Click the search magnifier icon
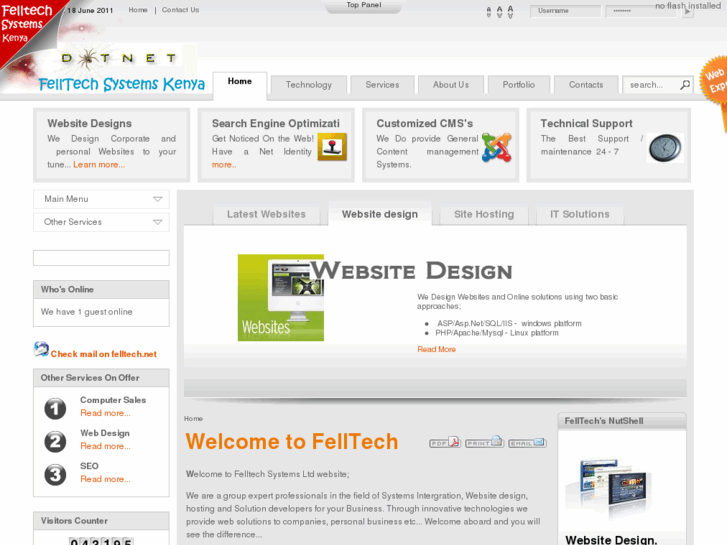This screenshot has width=727, height=545. coord(685,85)
